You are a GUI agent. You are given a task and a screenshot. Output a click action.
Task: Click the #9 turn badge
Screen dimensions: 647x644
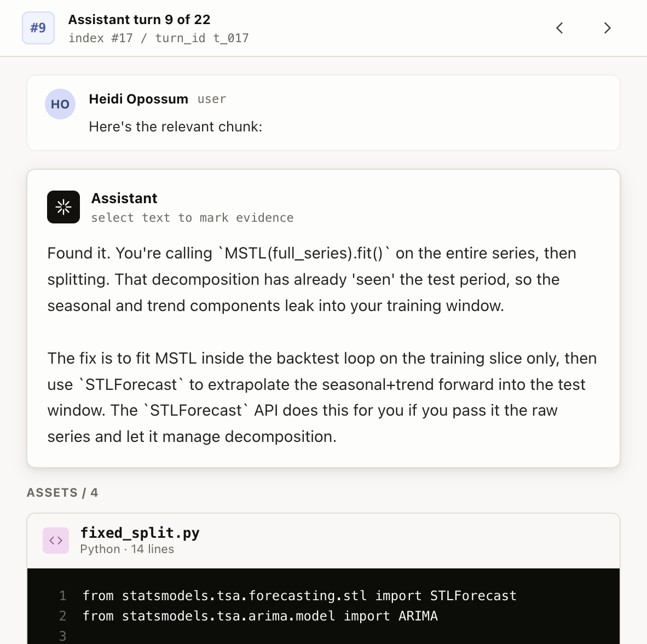click(x=38, y=28)
